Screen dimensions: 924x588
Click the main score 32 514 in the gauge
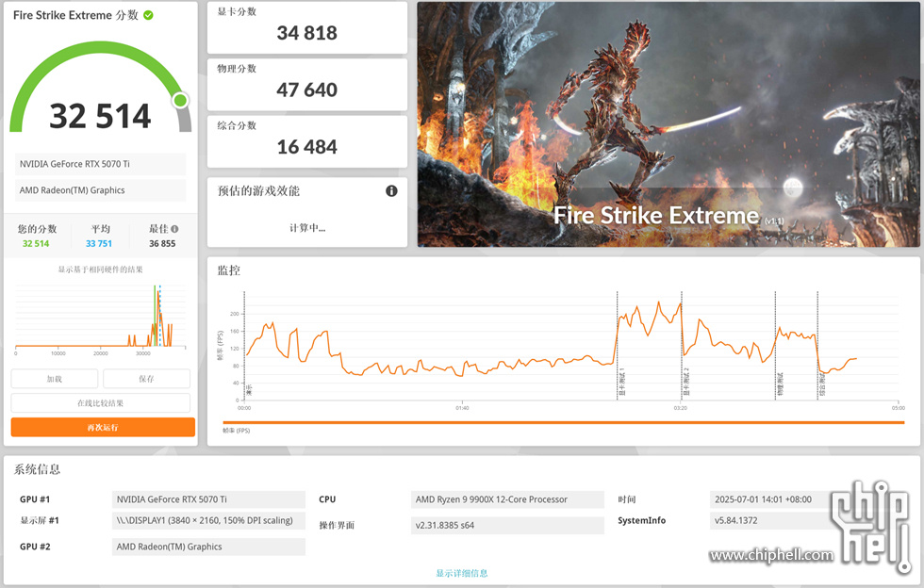(x=100, y=116)
